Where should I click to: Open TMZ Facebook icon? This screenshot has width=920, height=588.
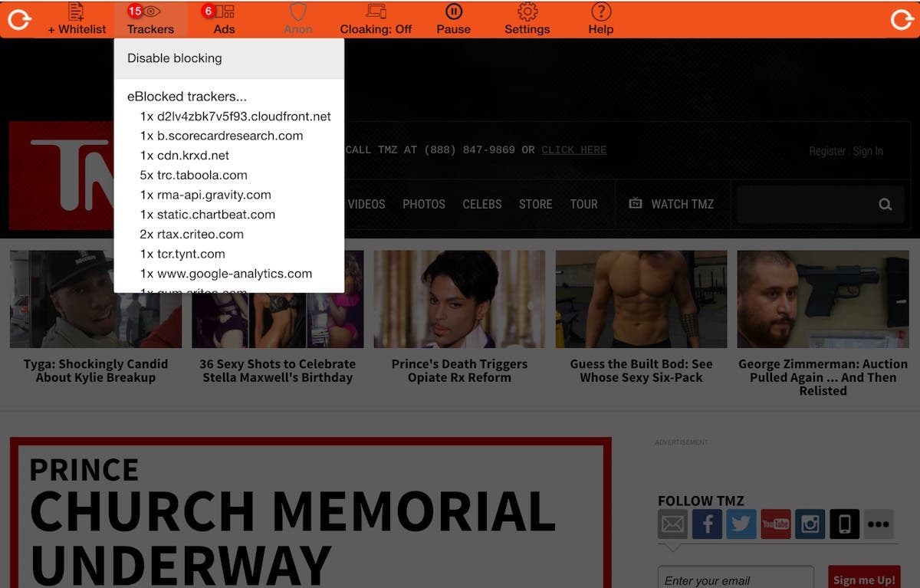708,524
